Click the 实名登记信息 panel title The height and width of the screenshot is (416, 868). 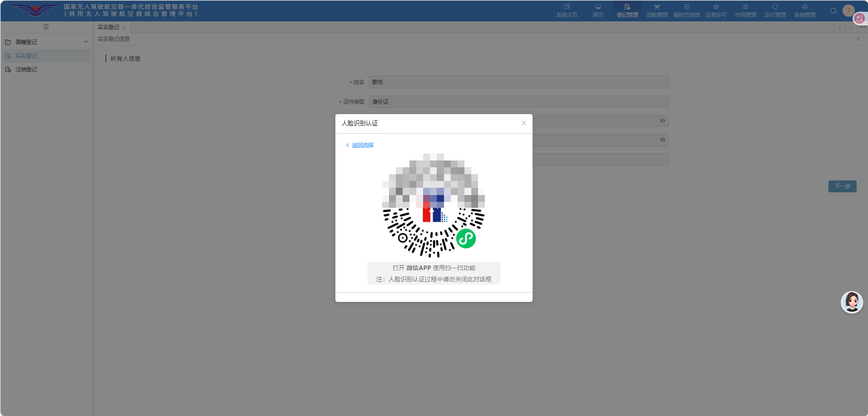click(114, 39)
